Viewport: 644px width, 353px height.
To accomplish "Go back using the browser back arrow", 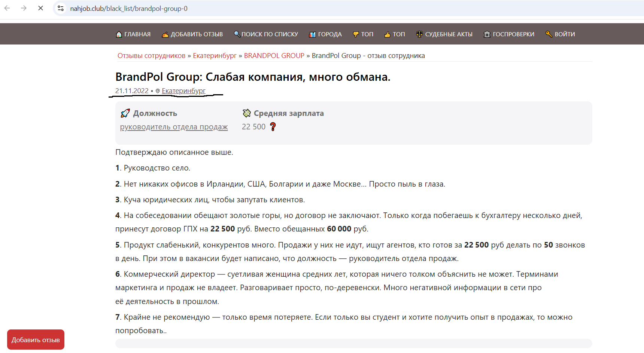I will pyautogui.click(x=7, y=8).
